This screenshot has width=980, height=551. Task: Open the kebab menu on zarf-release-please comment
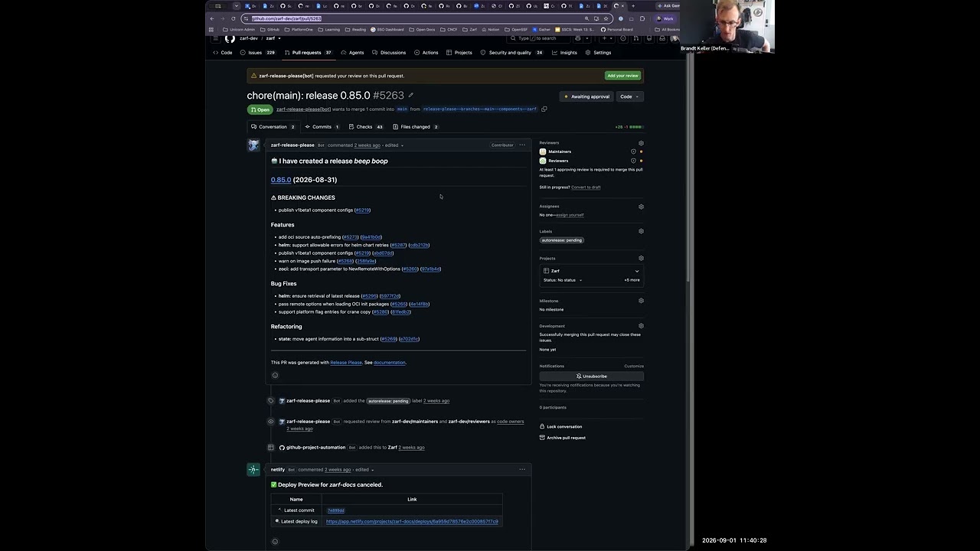pos(522,145)
